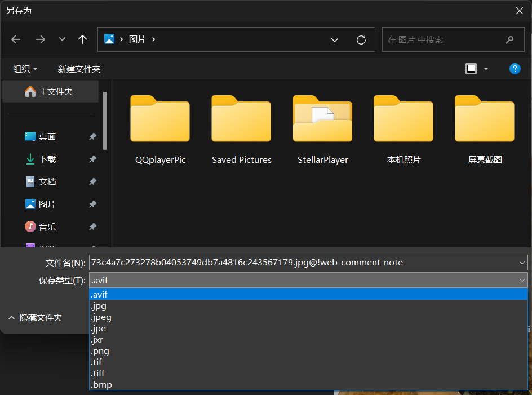Navigate to 下载 in the sidebar
This screenshot has width=532, height=395.
pos(47,159)
